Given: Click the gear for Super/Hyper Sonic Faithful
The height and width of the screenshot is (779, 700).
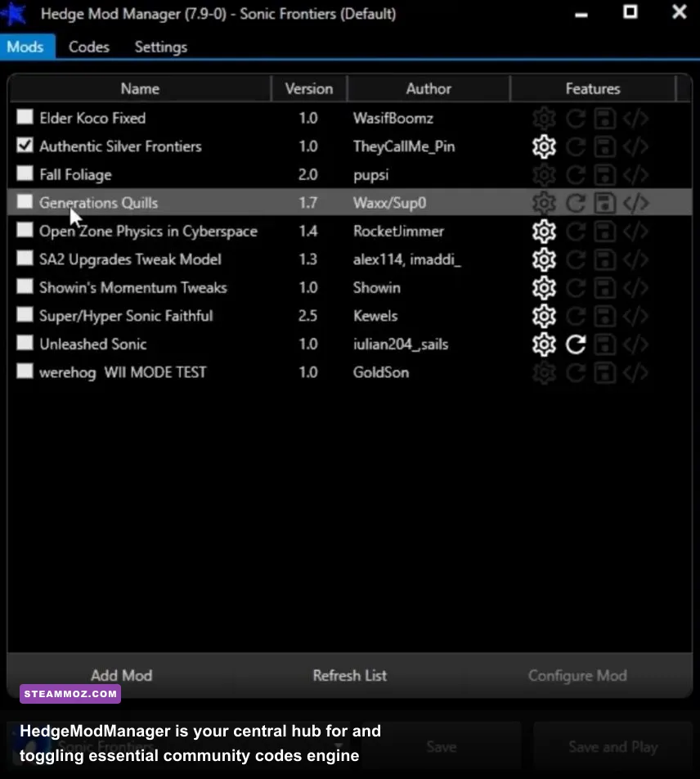Looking at the screenshot, I should coord(544,316).
